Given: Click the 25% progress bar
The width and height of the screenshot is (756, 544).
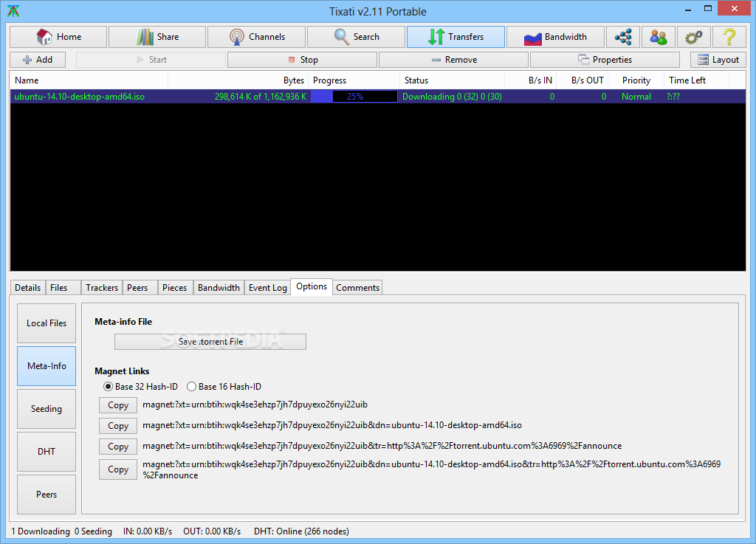Looking at the screenshot, I should click(x=354, y=97).
